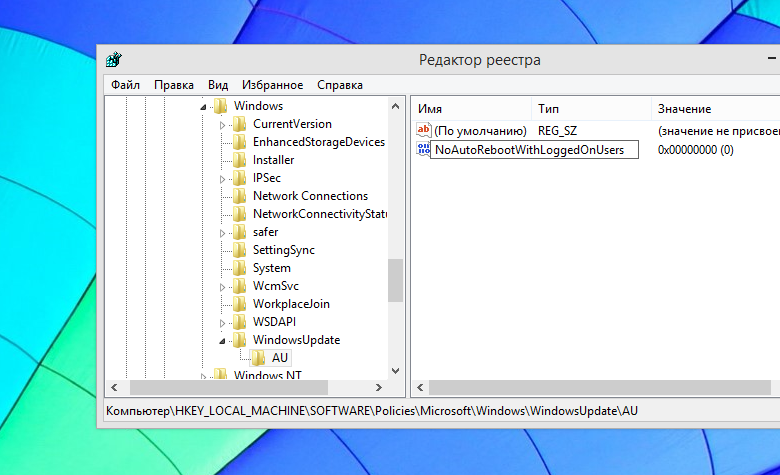The width and height of the screenshot is (780, 475).
Task: Click the EnhancedStorageDevices folder icon
Action: click(239, 142)
